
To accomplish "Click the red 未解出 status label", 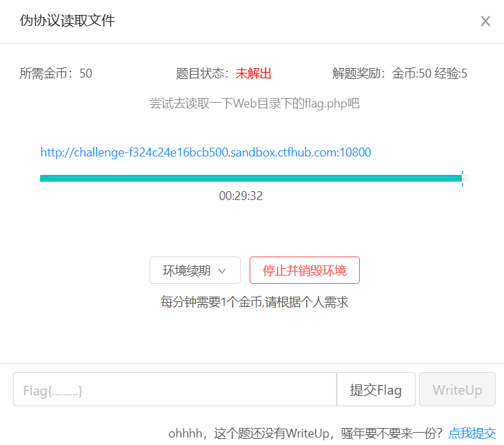I will point(253,73).
